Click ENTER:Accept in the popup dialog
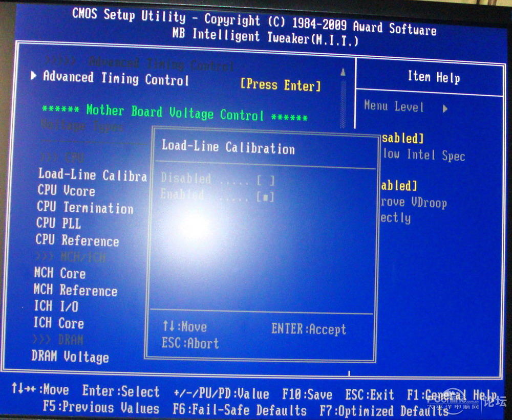 click(x=309, y=329)
